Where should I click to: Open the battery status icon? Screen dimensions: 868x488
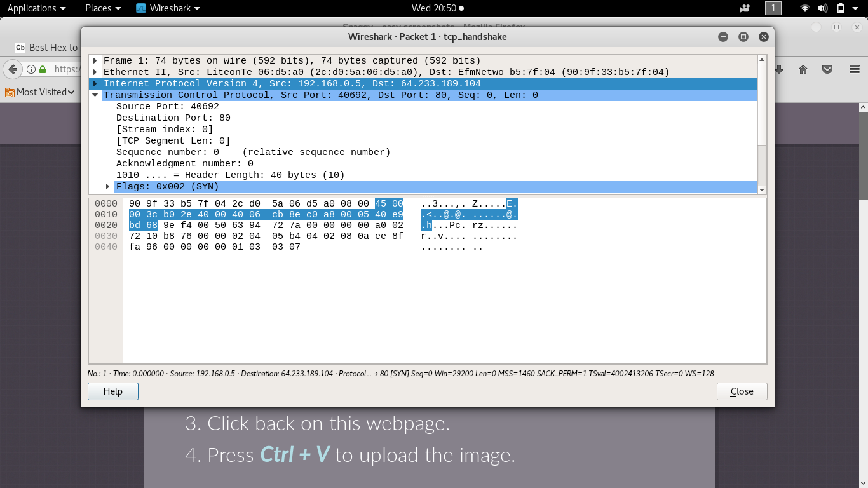pyautogui.click(x=840, y=8)
